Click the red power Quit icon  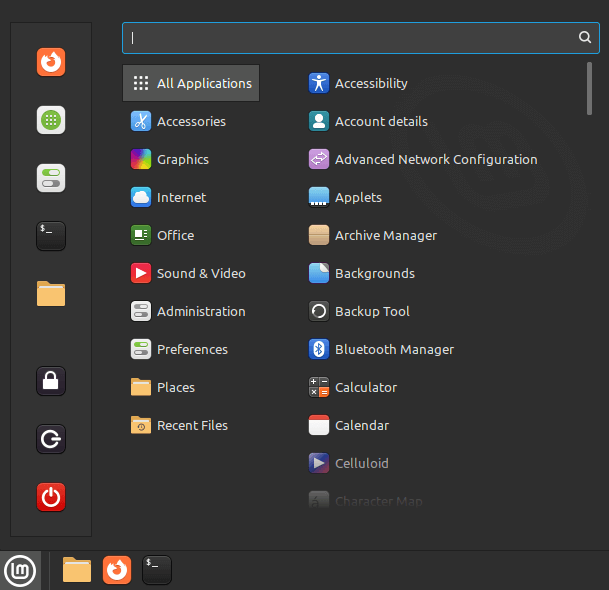[x=51, y=497]
